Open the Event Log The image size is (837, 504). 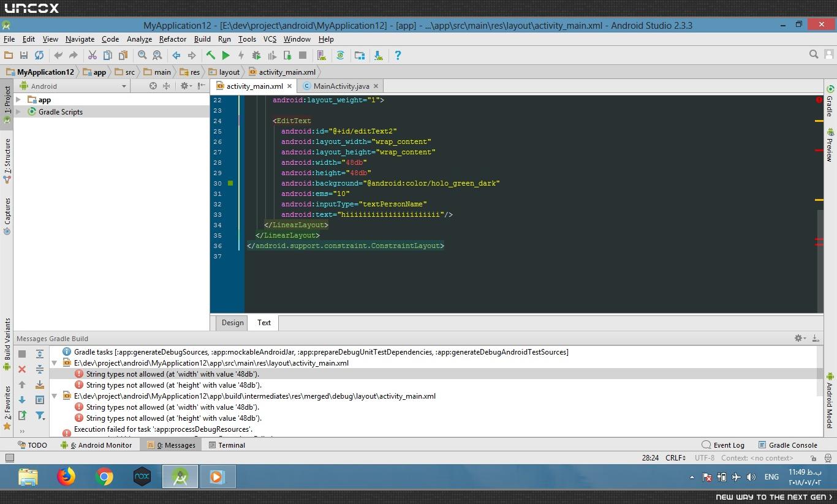coord(723,445)
